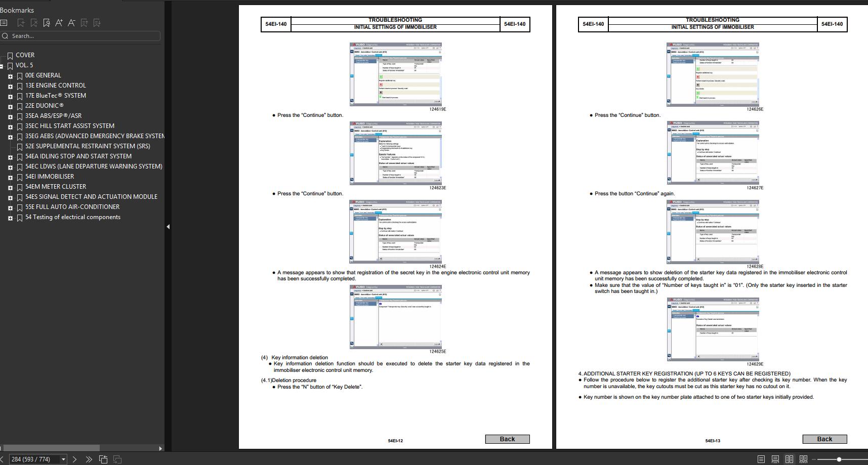Click the move bookmark down icon
868x465 pixels.
coord(97,23)
